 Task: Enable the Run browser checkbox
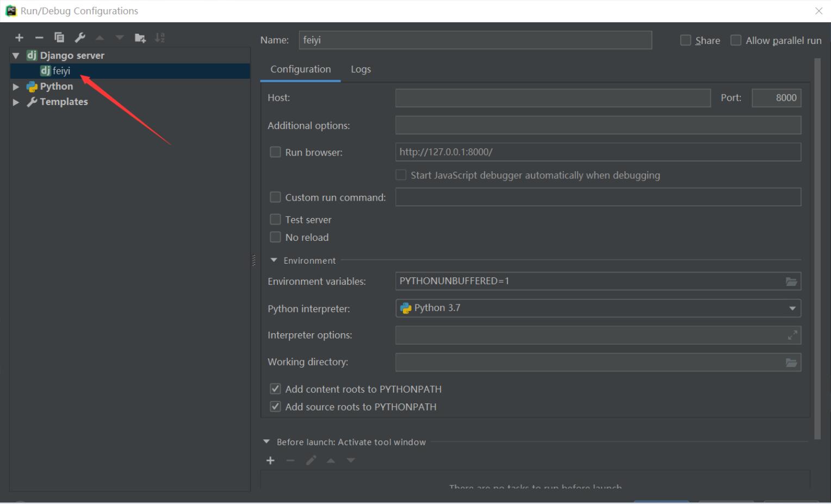pos(276,152)
